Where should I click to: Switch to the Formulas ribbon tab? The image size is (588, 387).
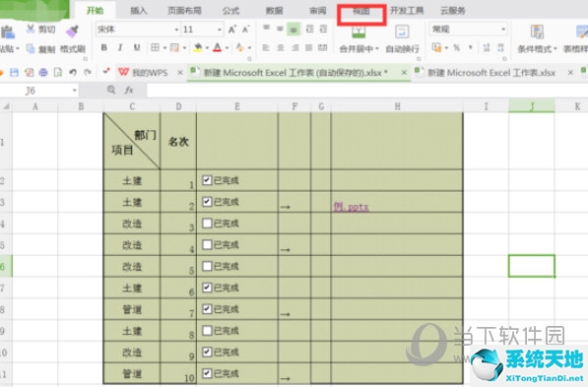click(x=230, y=11)
